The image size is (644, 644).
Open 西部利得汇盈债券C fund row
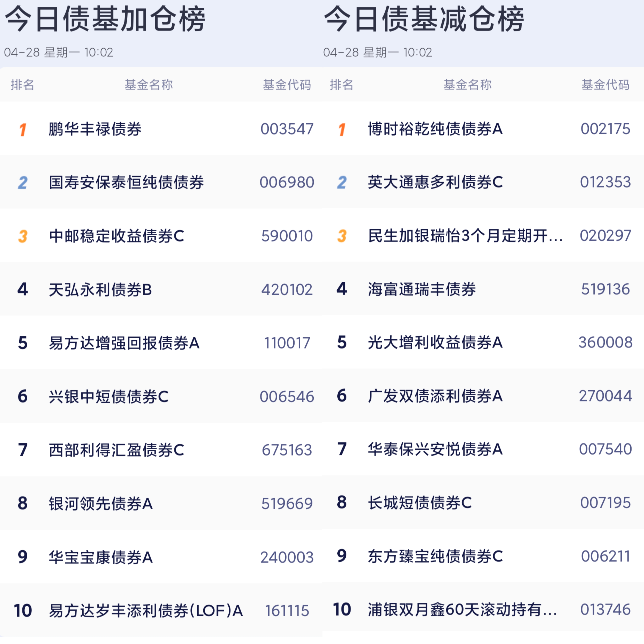(161, 450)
